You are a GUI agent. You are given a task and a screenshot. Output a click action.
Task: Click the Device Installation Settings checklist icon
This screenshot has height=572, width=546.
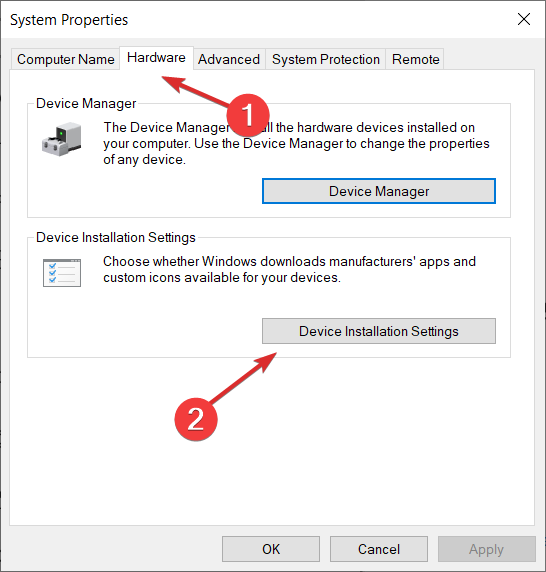(62, 273)
